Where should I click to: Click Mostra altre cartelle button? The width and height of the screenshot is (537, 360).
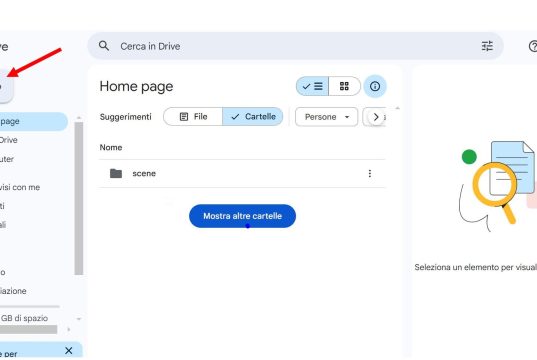pyautogui.click(x=242, y=216)
